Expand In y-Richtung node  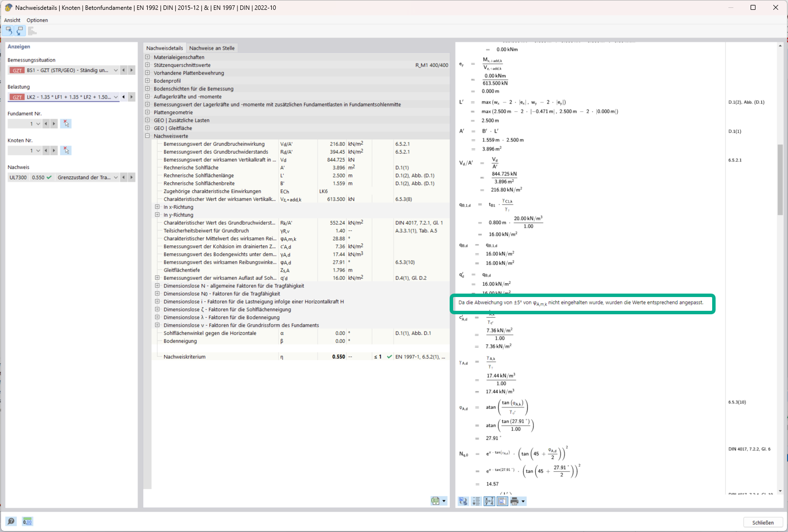(157, 215)
